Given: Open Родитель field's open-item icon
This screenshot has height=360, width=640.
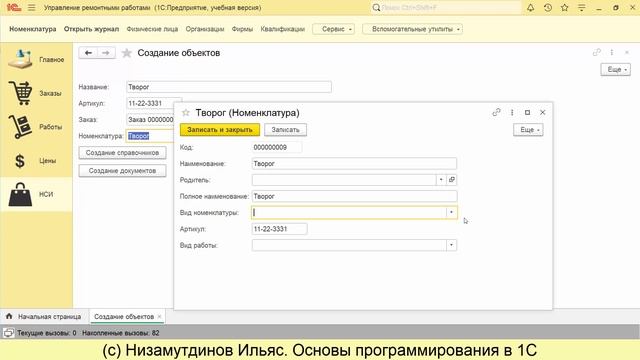Looking at the screenshot, I should click(451, 180).
